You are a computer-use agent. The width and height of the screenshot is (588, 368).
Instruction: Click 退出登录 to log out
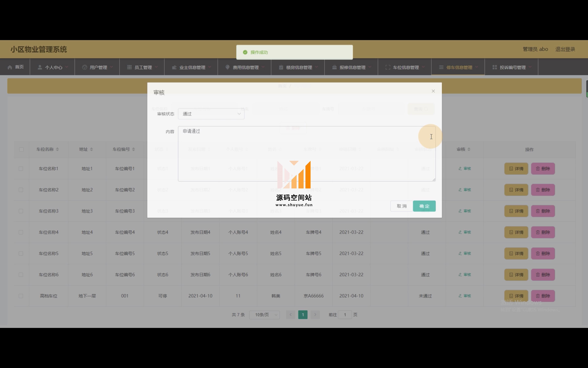tap(565, 49)
